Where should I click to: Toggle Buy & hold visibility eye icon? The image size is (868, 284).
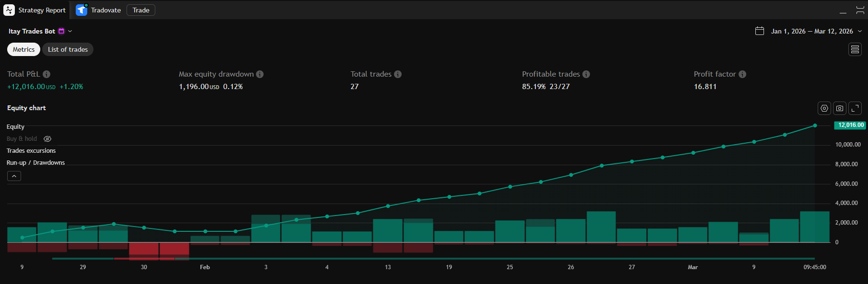47,139
